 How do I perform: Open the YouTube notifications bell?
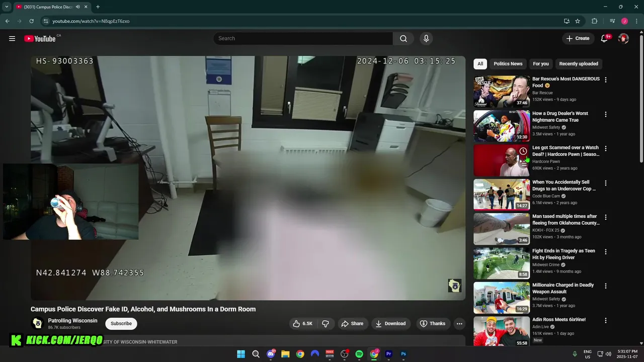[x=605, y=39]
